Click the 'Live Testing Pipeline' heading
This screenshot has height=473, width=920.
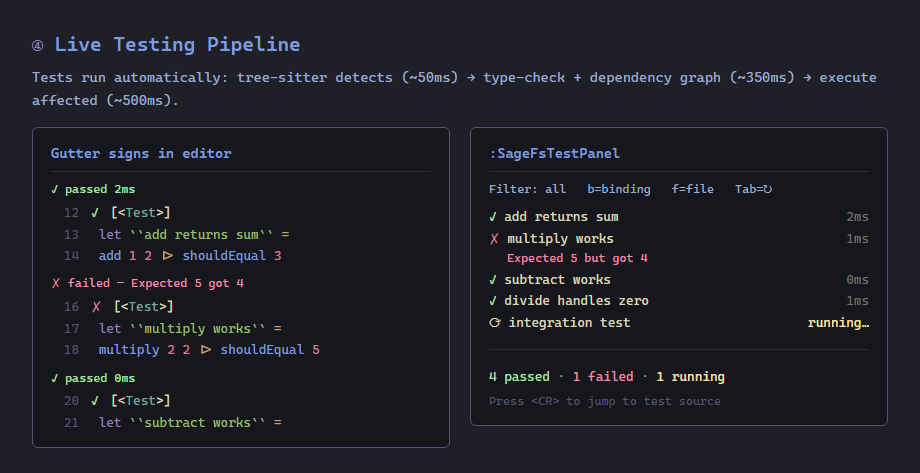click(x=177, y=45)
